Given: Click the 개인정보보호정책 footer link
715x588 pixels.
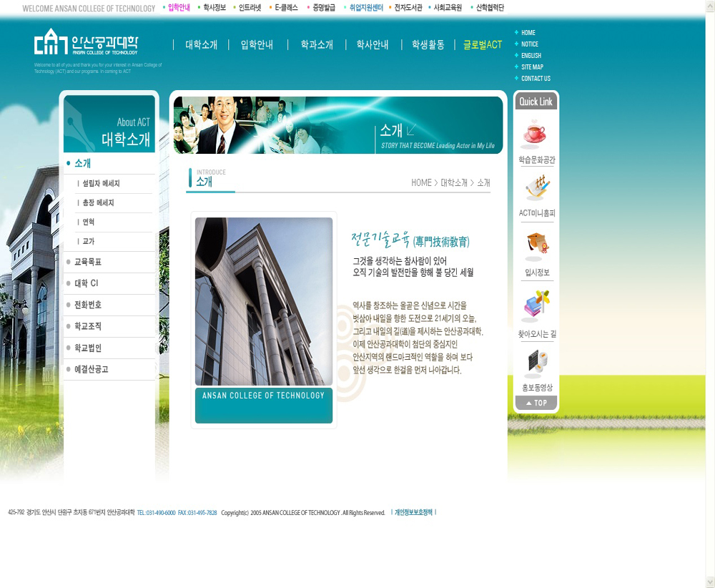Looking at the screenshot, I should click(x=413, y=512).
